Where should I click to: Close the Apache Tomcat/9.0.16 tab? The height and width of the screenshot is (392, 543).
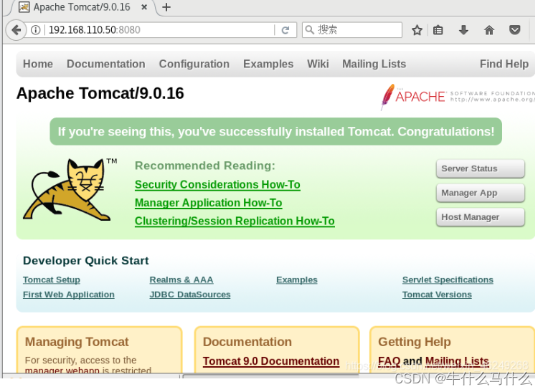coord(144,7)
